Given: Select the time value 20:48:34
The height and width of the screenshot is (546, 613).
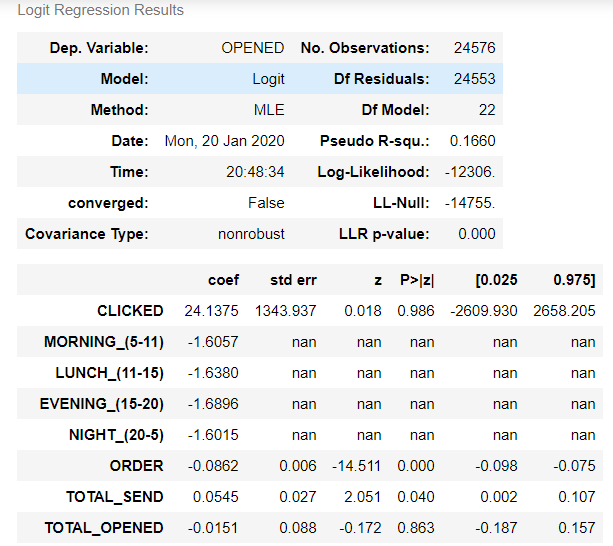Looking at the screenshot, I should (255, 172).
